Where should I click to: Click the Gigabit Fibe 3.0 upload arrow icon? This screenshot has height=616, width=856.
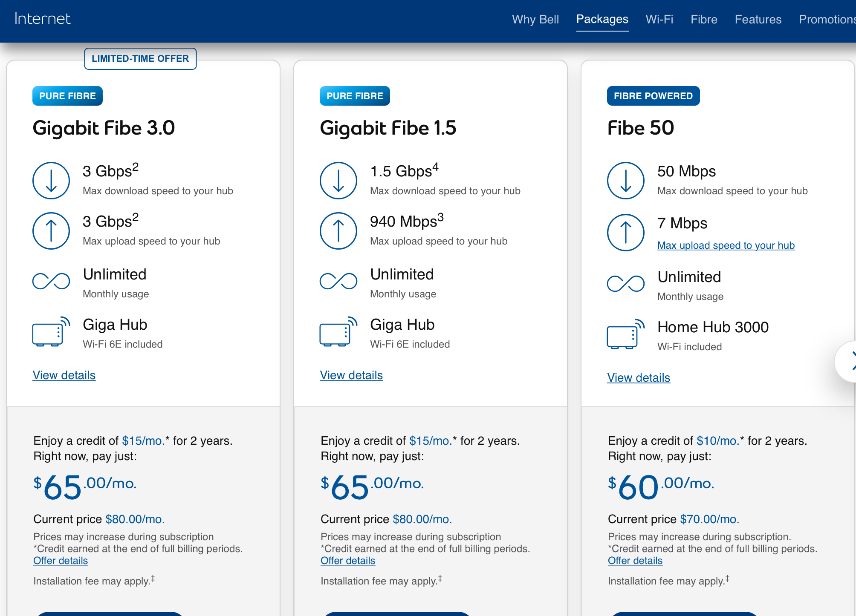51,231
